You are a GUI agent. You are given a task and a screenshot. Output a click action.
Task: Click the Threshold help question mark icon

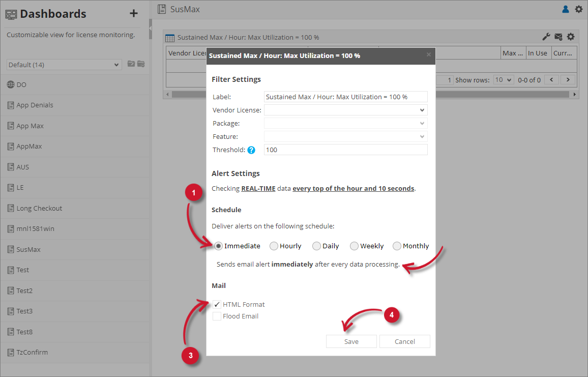click(251, 150)
